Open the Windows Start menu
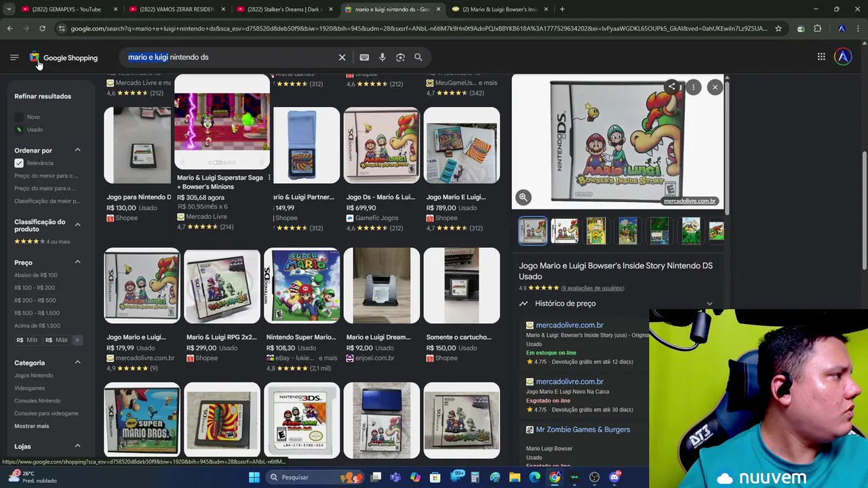 point(254,477)
